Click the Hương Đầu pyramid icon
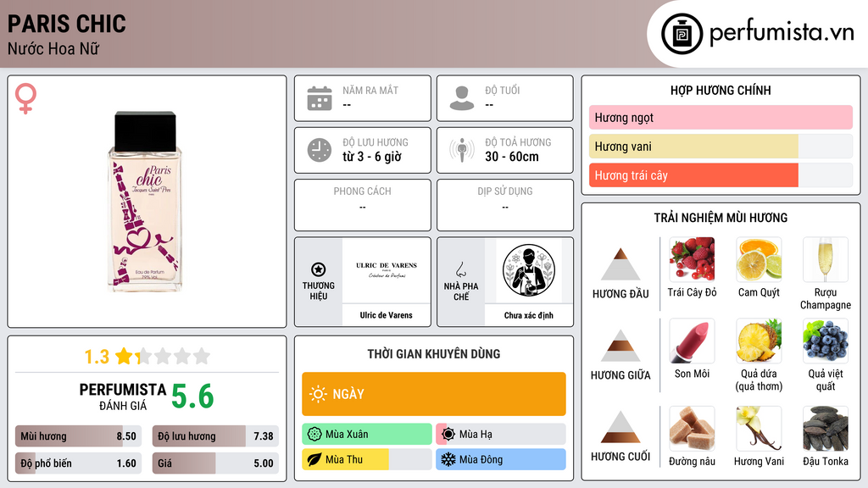 [620, 264]
